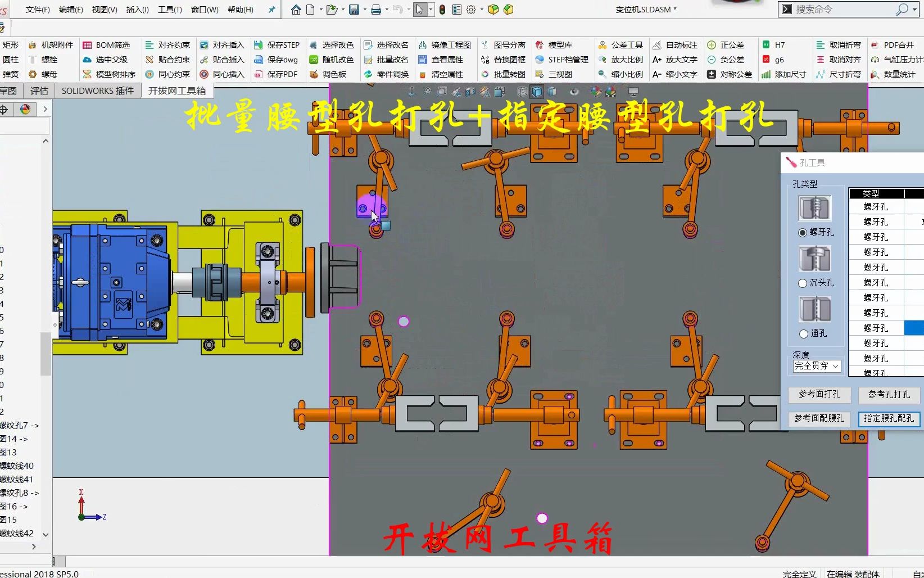Image resolution: width=924 pixels, height=578 pixels.
Task: Open the 工具(T) menu
Action: pos(170,10)
